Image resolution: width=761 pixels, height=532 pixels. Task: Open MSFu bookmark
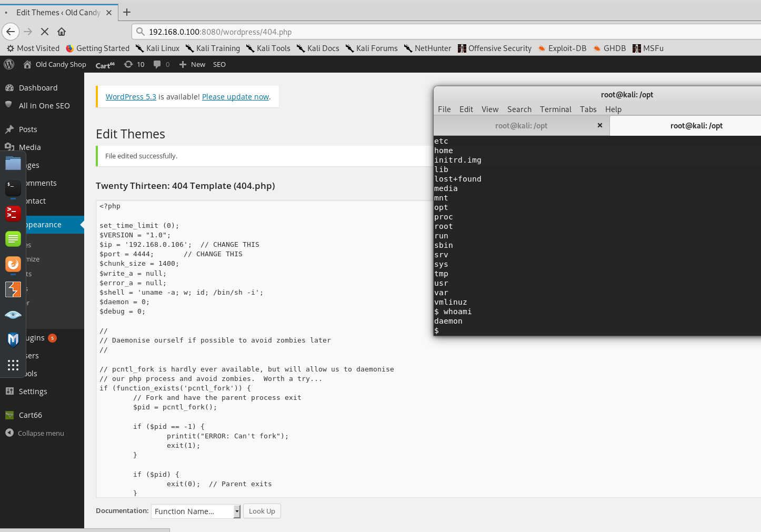648,48
